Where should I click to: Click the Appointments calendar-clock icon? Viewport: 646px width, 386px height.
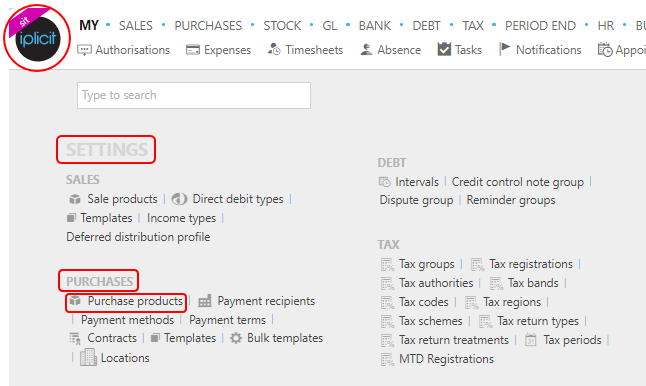(605, 50)
